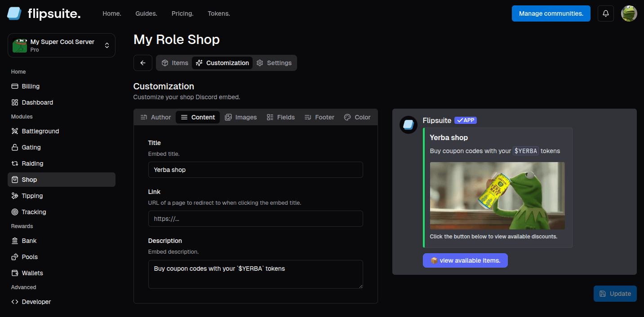Click the Flipsuite APP badge
This screenshot has width=644, height=317.
(x=466, y=120)
